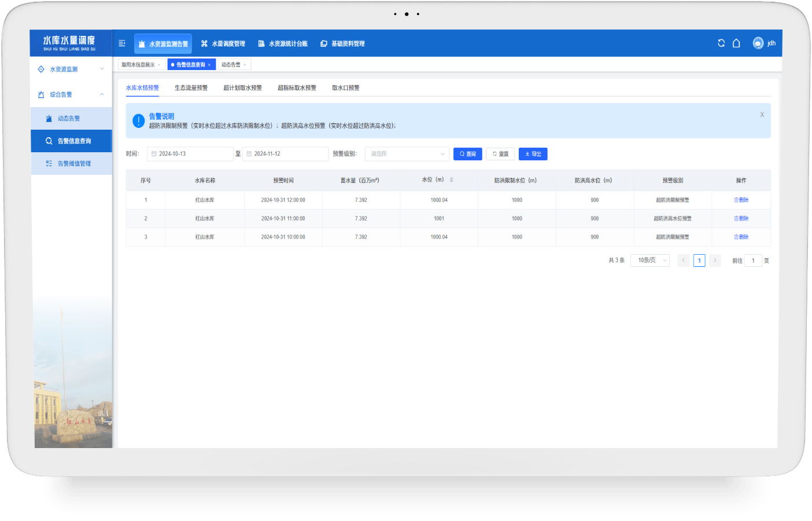Click the 导出 export button

[x=533, y=154]
